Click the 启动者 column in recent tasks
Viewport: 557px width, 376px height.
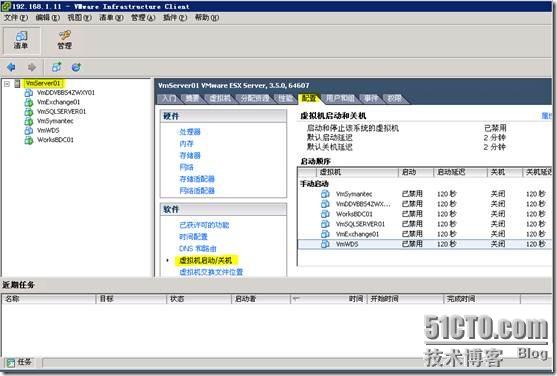point(261,299)
